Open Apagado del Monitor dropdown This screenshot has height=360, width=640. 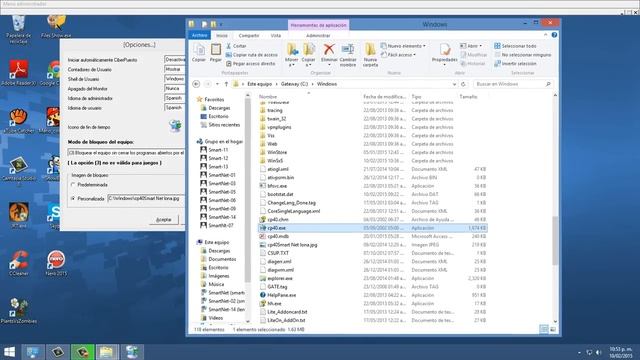pos(174,89)
